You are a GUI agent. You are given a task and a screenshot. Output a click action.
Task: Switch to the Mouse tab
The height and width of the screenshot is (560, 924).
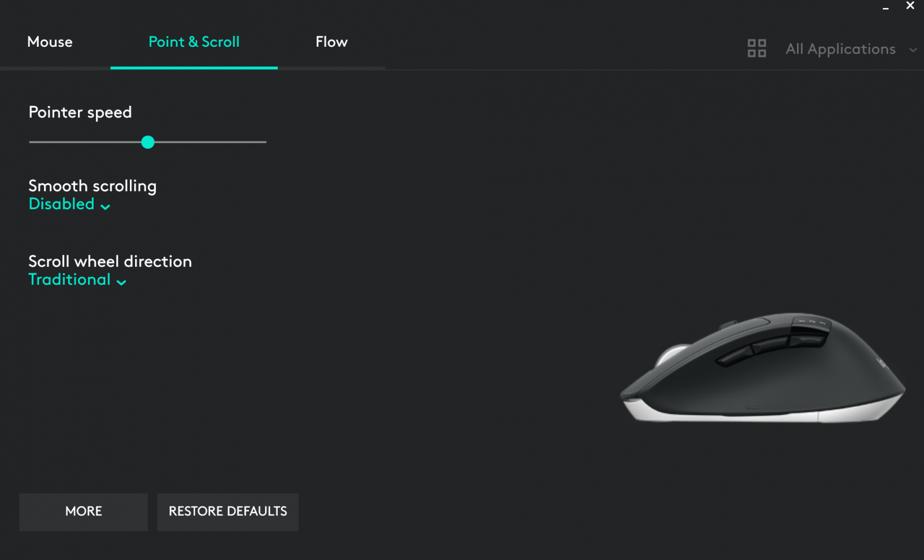coord(50,42)
